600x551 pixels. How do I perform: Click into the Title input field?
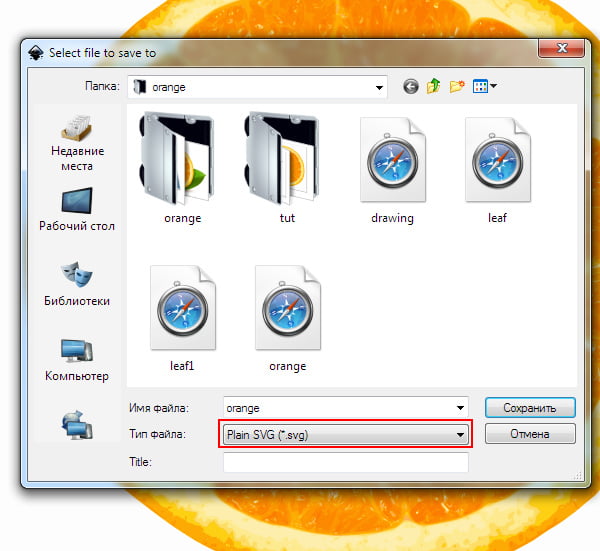(x=346, y=462)
